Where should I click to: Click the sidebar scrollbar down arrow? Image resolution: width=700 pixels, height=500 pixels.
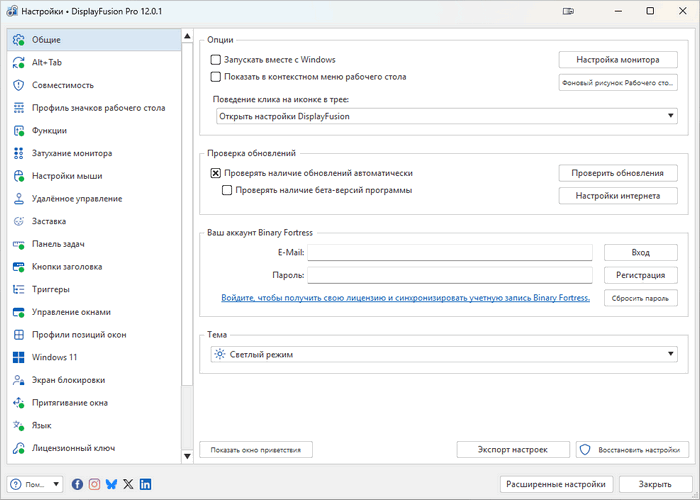coord(189,457)
